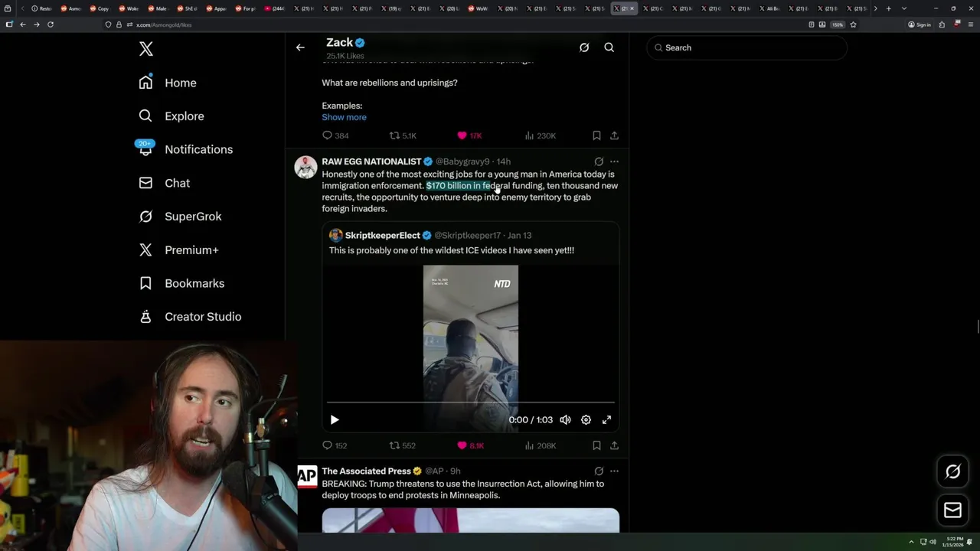Click the browser Back button

tap(23, 24)
